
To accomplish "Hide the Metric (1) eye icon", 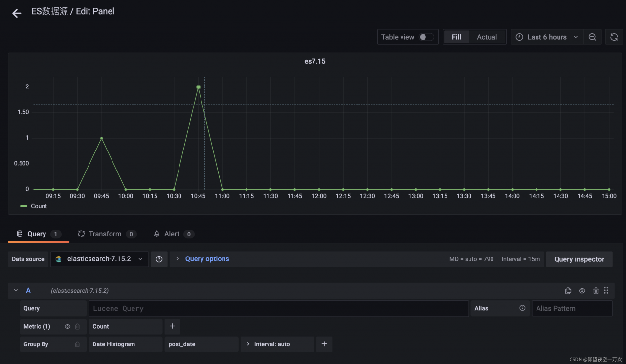I will pos(67,327).
